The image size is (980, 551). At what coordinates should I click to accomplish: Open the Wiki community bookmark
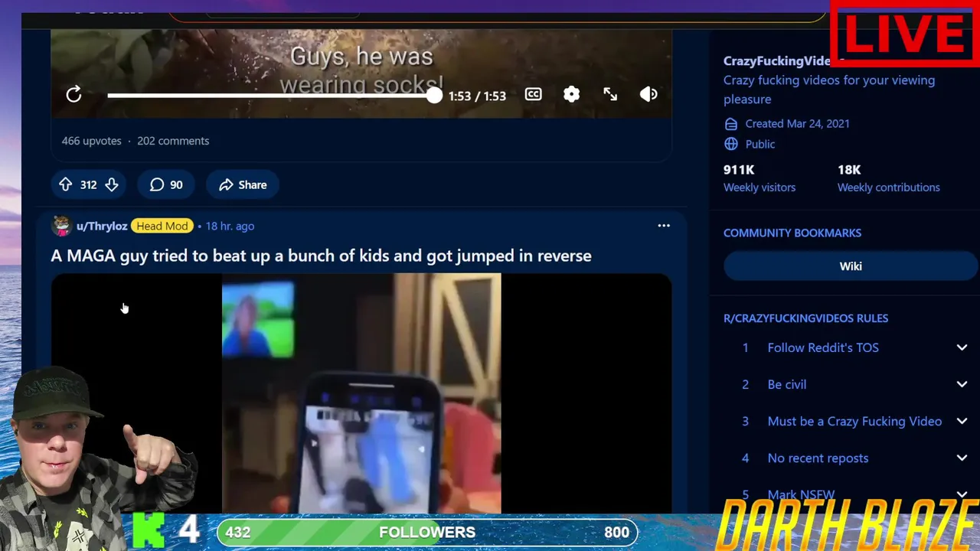click(851, 266)
